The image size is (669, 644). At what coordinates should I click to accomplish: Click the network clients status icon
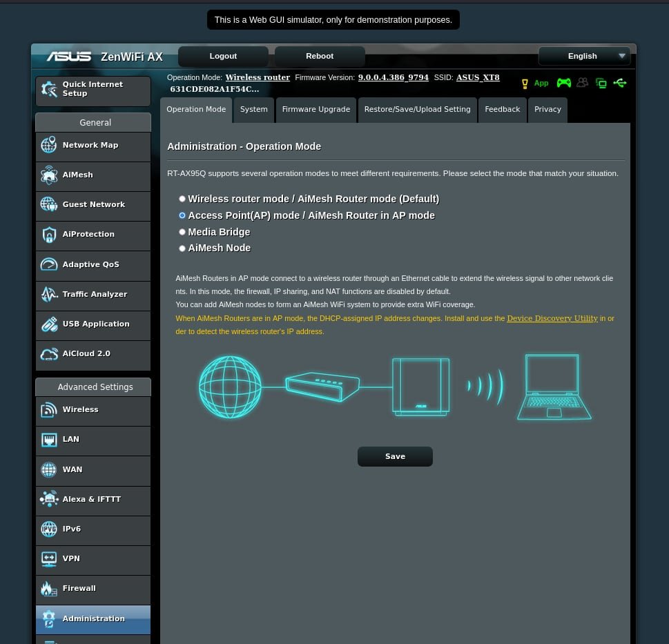[x=601, y=83]
